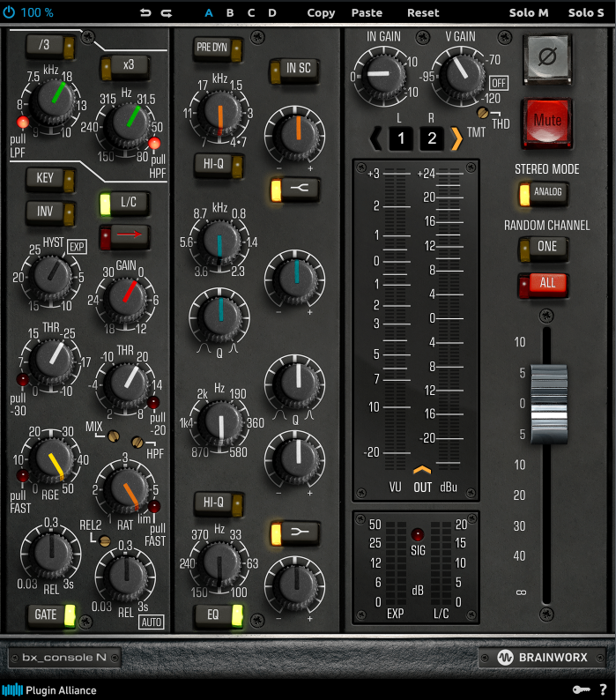Click the random channel ALL button
616x700 pixels.
click(543, 286)
